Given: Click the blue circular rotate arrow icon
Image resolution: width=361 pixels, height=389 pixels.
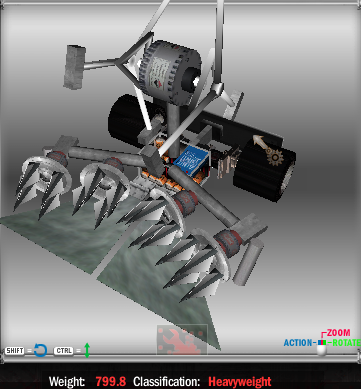Looking at the screenshot, I should tap(40, 350).
